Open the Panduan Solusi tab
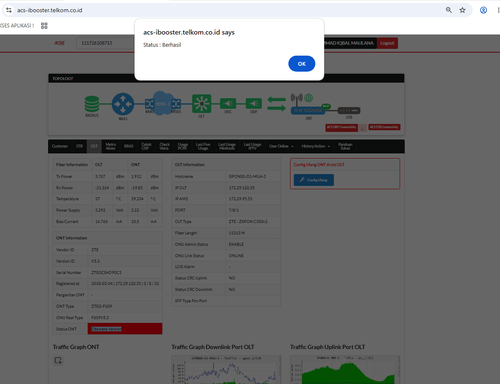Screen dimensions: 500x384 coord(345,146)
